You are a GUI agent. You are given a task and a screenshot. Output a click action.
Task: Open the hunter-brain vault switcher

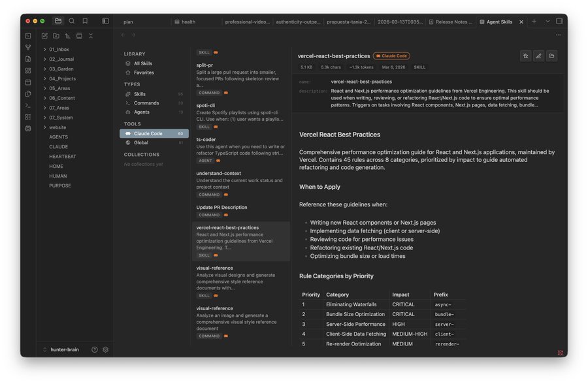(65, 349)
